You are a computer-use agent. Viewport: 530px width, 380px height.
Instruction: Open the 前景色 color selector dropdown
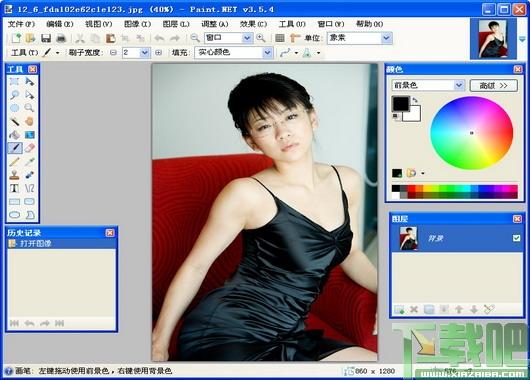pos(459,85)
